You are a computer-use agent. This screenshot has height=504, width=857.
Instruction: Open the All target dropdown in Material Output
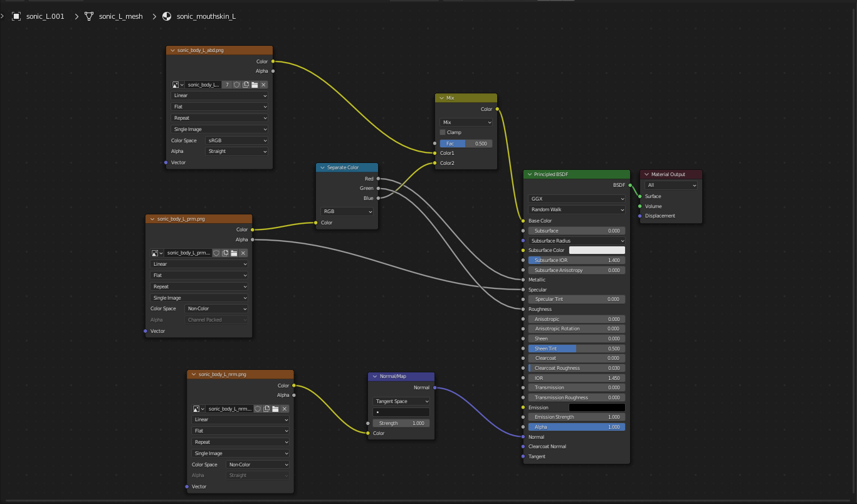tap(671, 186)
